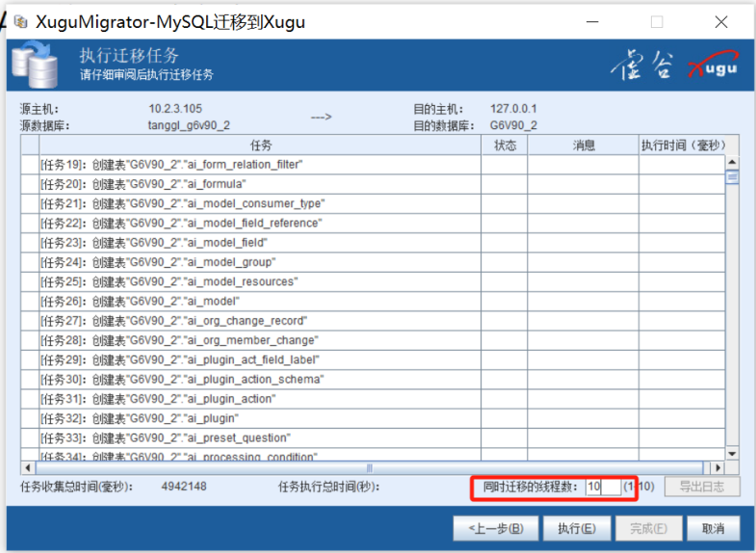
Task: Select task 25 row ai_model_resources
Action: pos(373,282)
